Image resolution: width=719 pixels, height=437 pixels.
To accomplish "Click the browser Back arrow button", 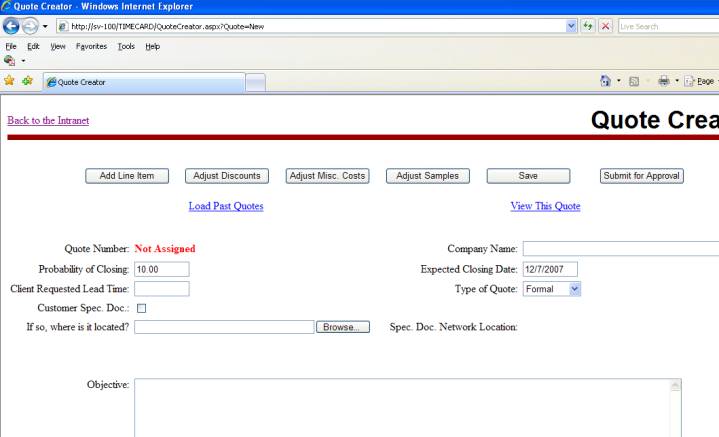I will 12,26.
